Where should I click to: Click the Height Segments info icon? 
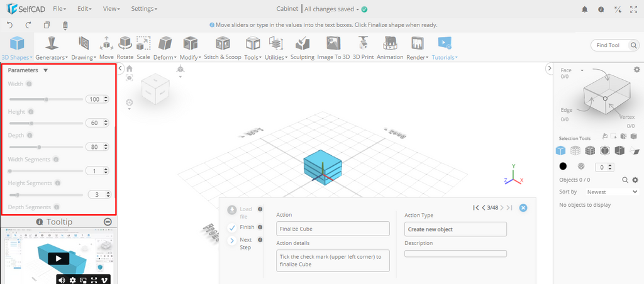[x=57, y=183]
